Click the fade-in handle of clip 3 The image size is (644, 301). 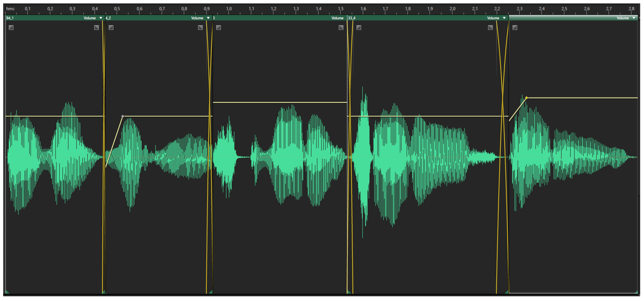pos(219,27)
